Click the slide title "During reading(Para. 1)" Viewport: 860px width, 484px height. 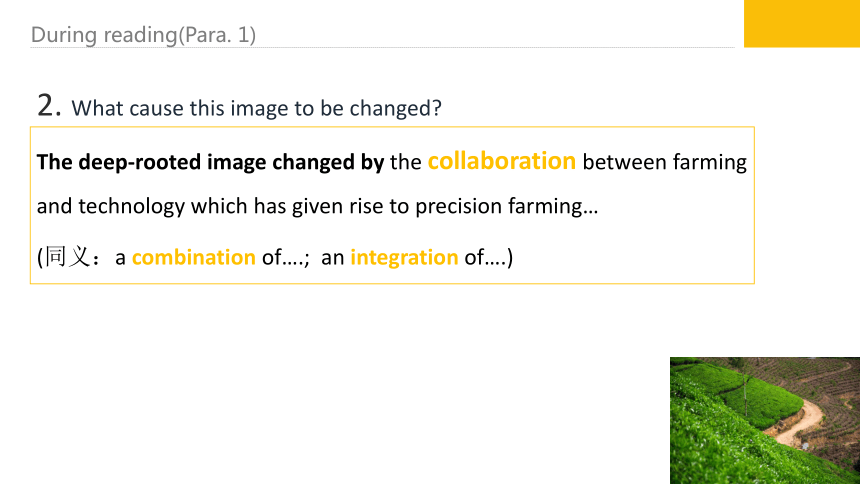pyautogui.click(x=143, y=35)
